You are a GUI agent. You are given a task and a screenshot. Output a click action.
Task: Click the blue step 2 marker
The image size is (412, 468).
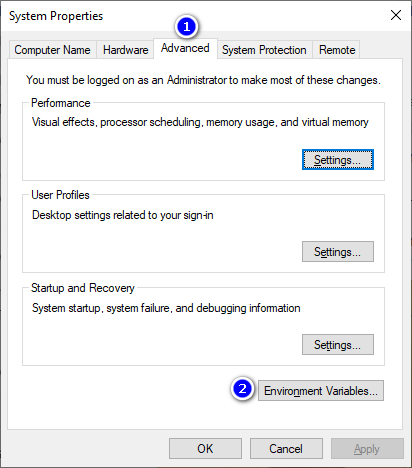242,389
